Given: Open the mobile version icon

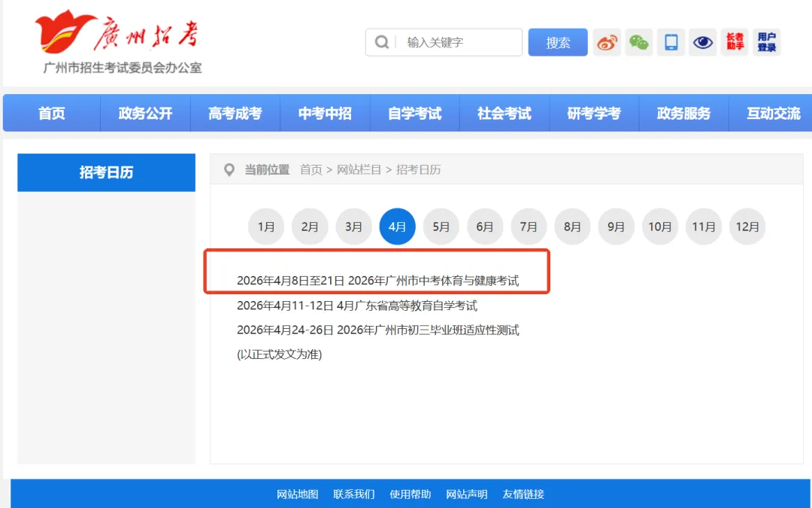Looking at the screenshot, I should coord(671,42).
